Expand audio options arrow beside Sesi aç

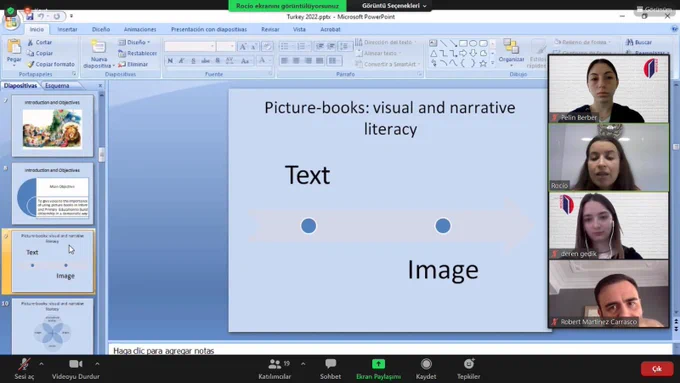[41, 364]
